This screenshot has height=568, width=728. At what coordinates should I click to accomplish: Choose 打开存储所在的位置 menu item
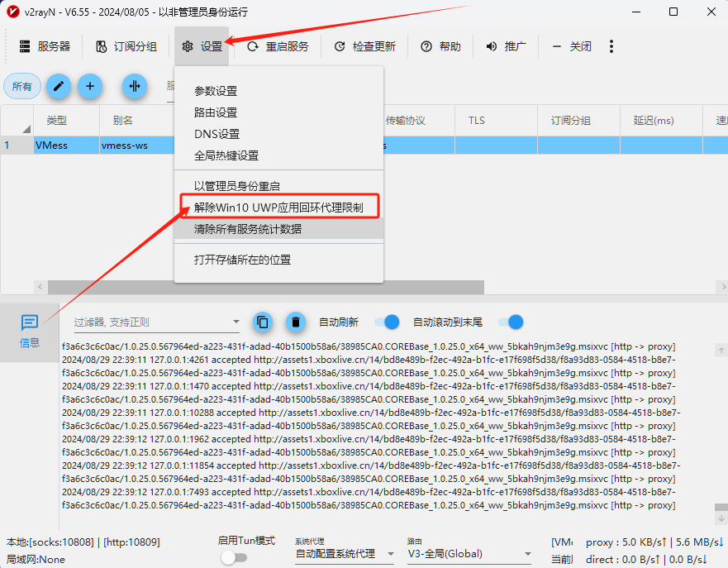pos(278,260)
